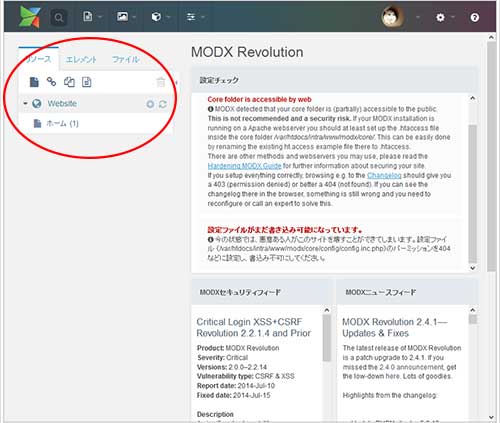Open Critical Login XSS+CSRF article title
This screenshot has width=500, height=423.
pyautogui.click(x=254, y=327)
